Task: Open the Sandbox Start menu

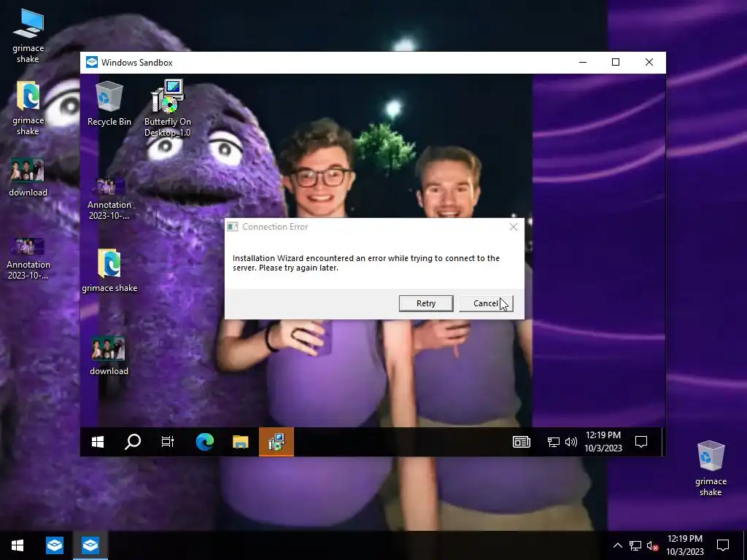Action: point(98,442)
